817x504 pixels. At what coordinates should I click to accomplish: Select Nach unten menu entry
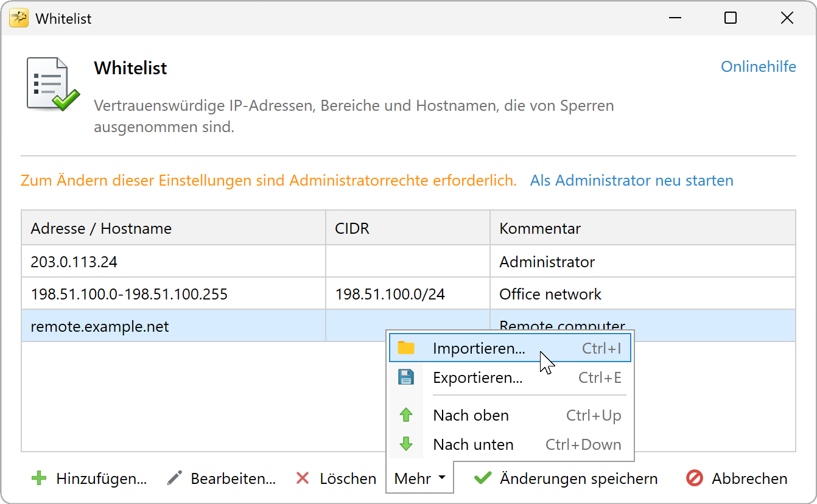(510, 444)
